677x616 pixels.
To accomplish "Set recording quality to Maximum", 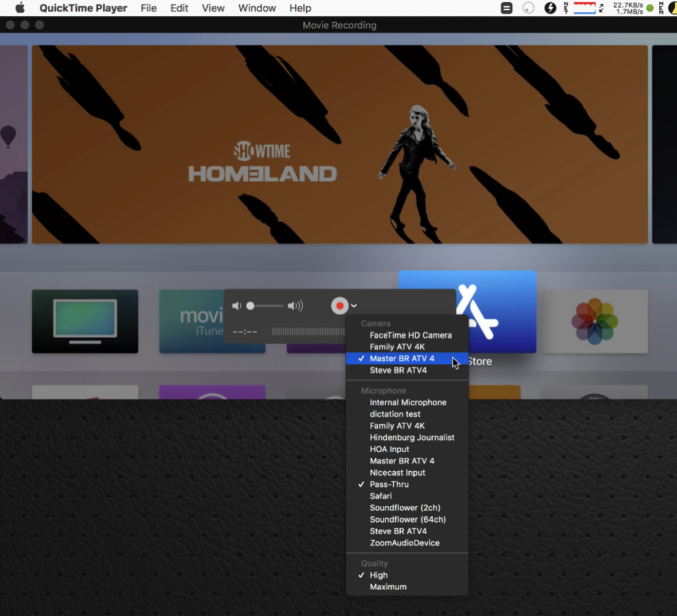I will tap(388, 587).
